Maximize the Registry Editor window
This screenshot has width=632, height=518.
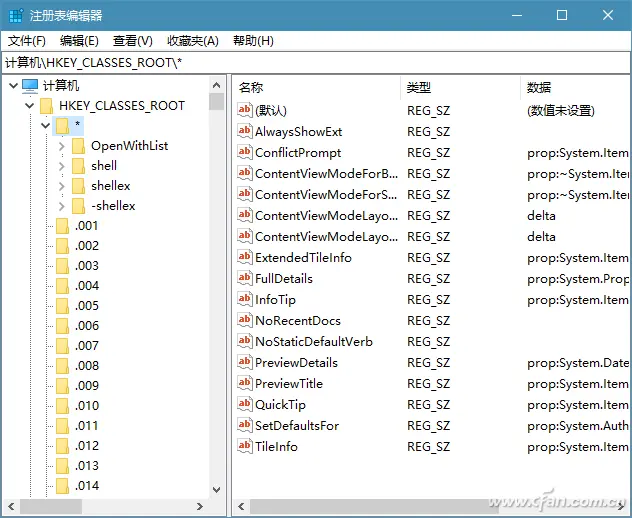coord(562,15)
